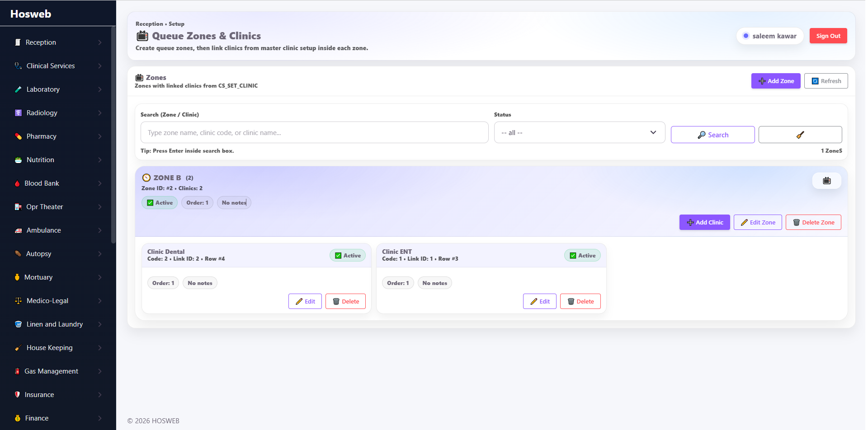Click the TV icon button in Zone B header
The image size is (868, 430).
click(826, 181)
